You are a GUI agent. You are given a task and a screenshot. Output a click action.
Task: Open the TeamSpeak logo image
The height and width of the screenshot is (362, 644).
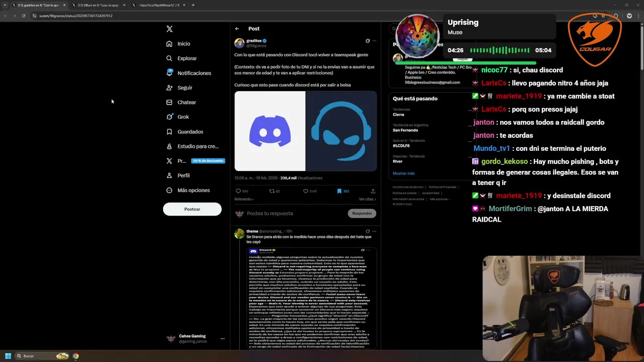[x=341, y=131]
